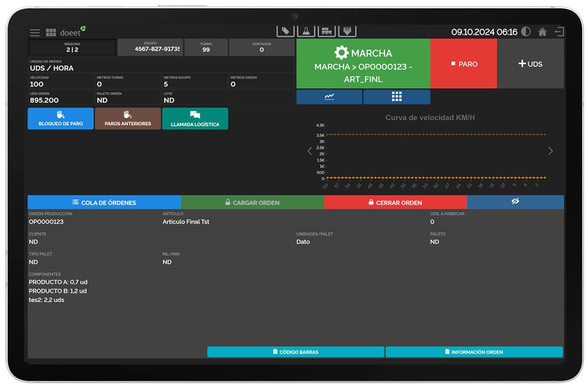Open the Cola de Órdenes tab
The width and height of the screenshot is (588, 392).
tap(104, 202)
